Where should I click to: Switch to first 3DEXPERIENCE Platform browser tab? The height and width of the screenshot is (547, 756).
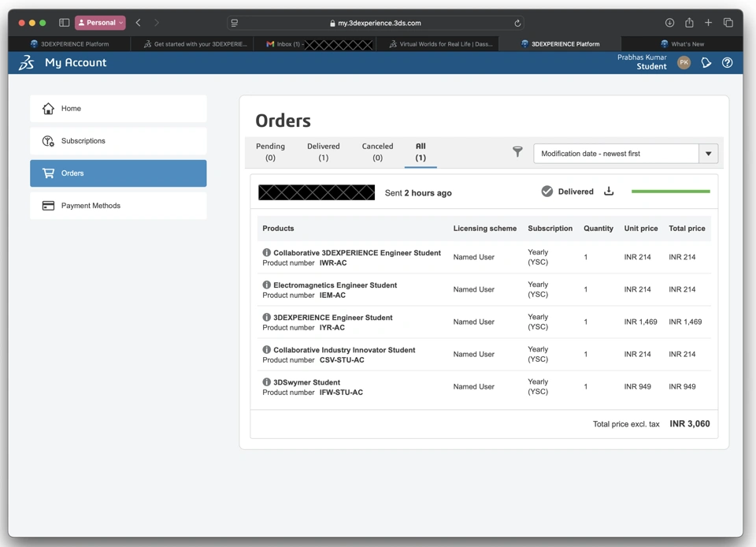point(69,44)
